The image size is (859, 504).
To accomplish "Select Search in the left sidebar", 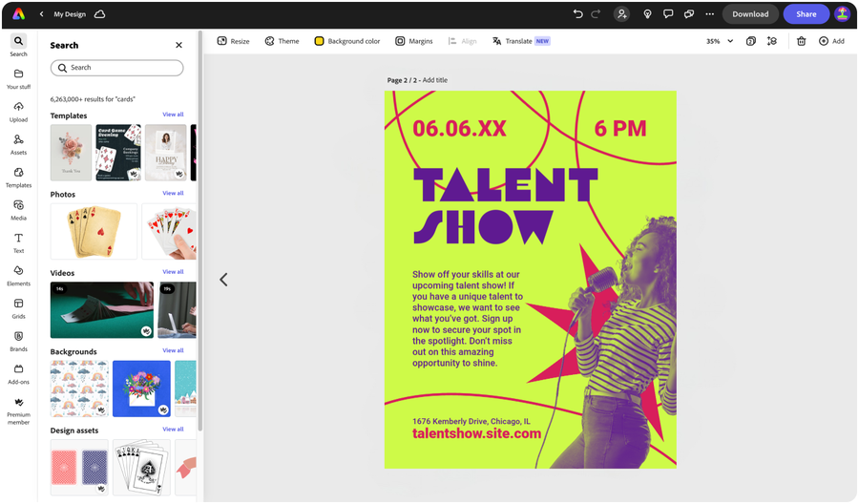I will pyautogui.click(x=19, y=46).
